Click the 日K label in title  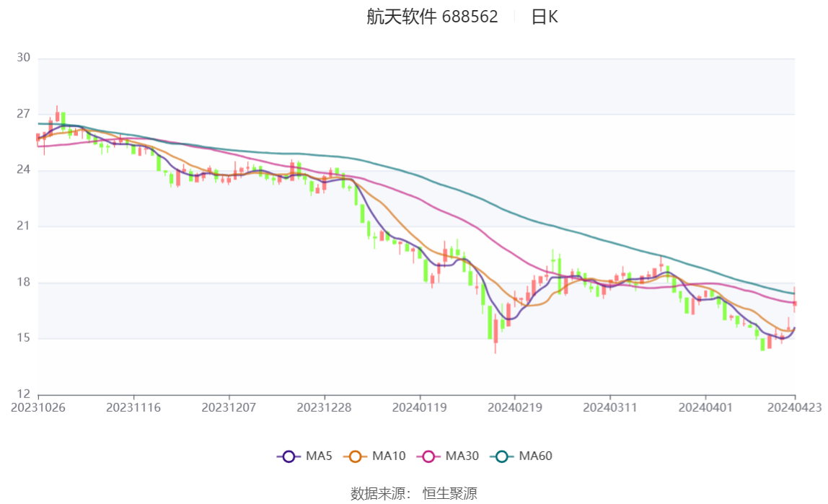(x=545, y=17)
